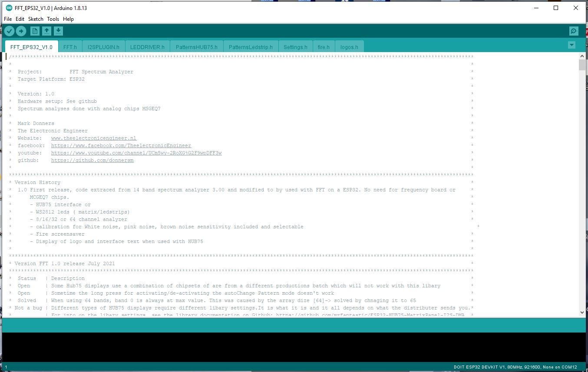Click the Verify sketch checkmark icon

[9, 31]
